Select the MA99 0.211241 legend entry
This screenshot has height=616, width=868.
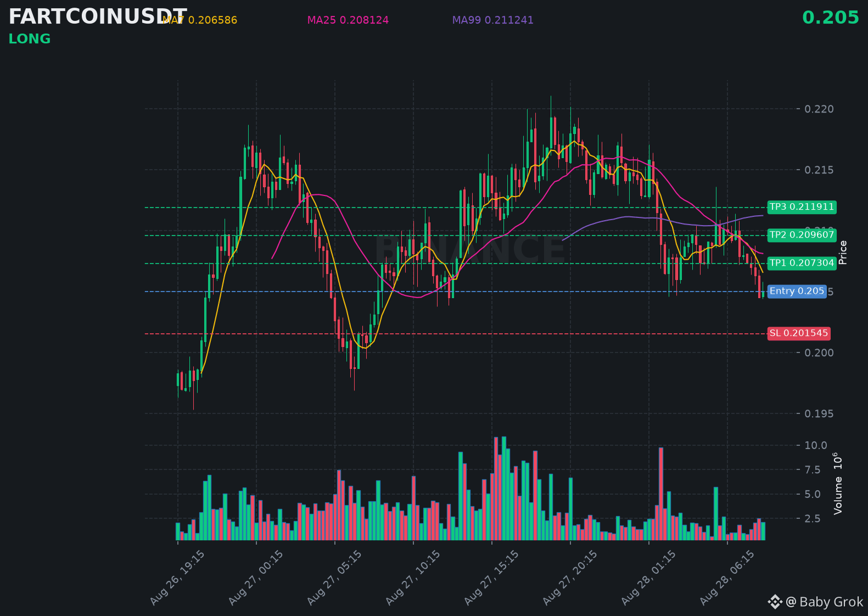(x=493, y=20)
